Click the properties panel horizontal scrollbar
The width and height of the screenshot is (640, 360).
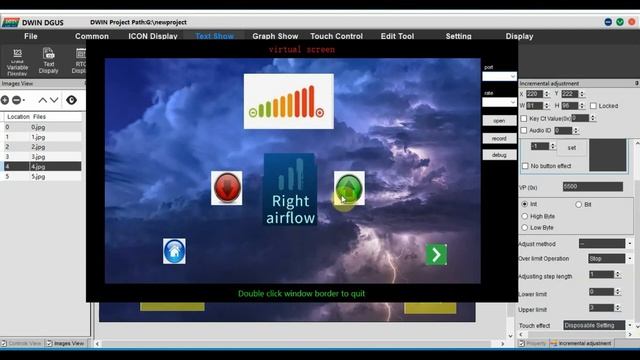[576, 335]
